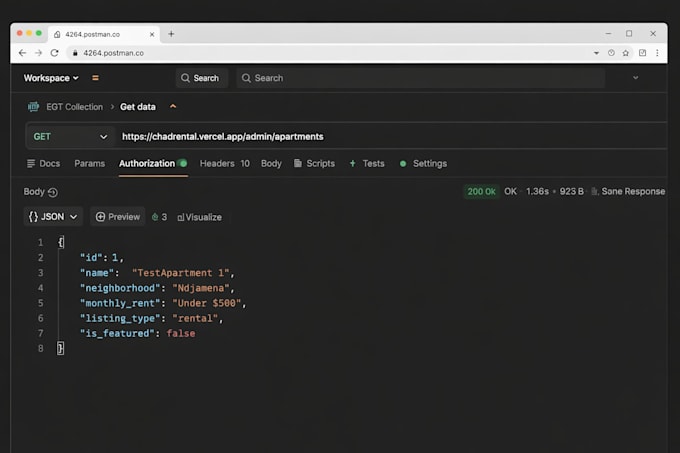Viewport: 680px width, 453px height.
Task: Open the JSON format dropdown
Action: (53, 217)
